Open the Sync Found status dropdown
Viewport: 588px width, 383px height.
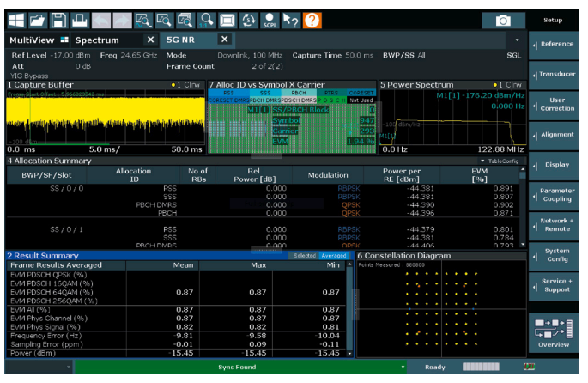click(403, 367)
